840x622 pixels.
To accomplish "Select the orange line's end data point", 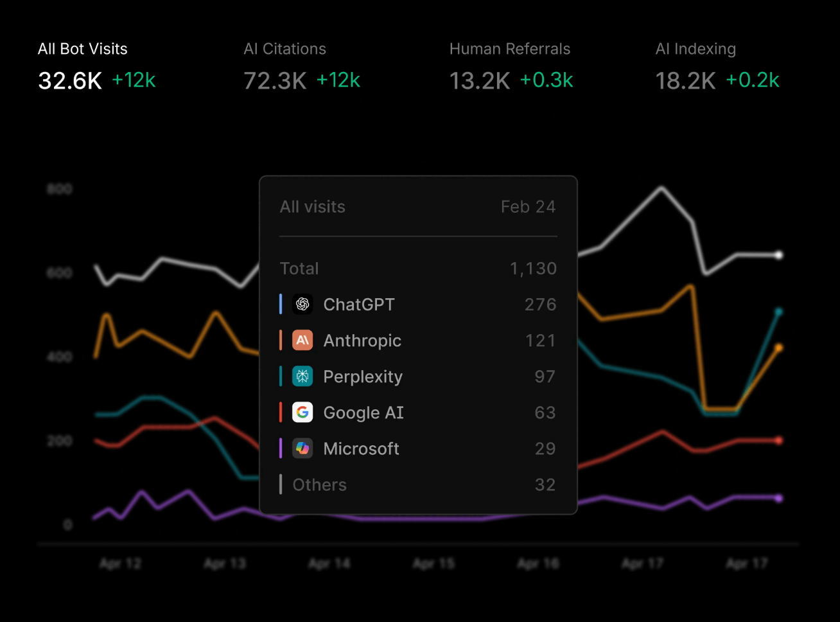I will 779,348.
